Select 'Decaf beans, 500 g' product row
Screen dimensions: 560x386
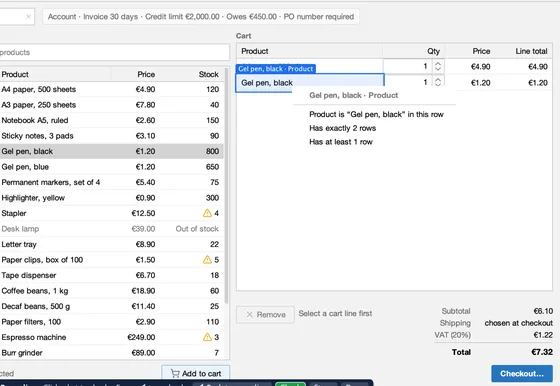pyautogui.click(x=112, y=306)
